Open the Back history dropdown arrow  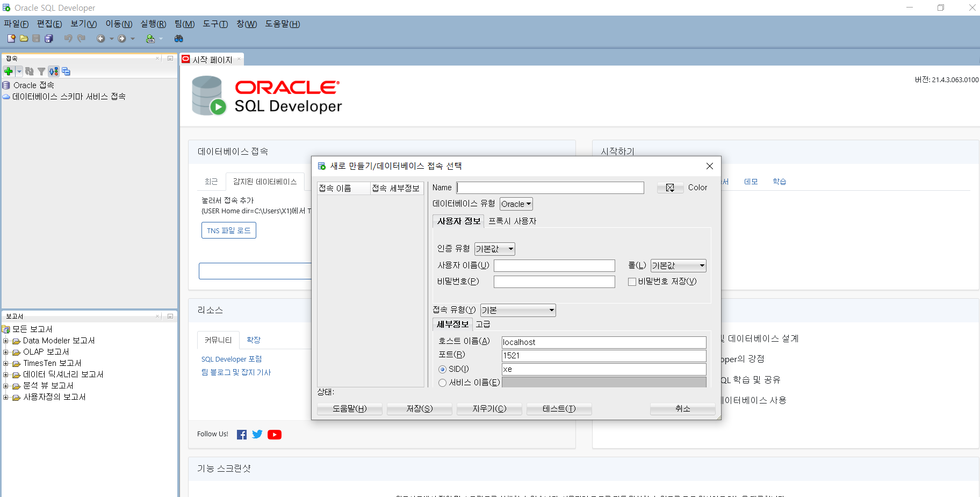point(112,39)
